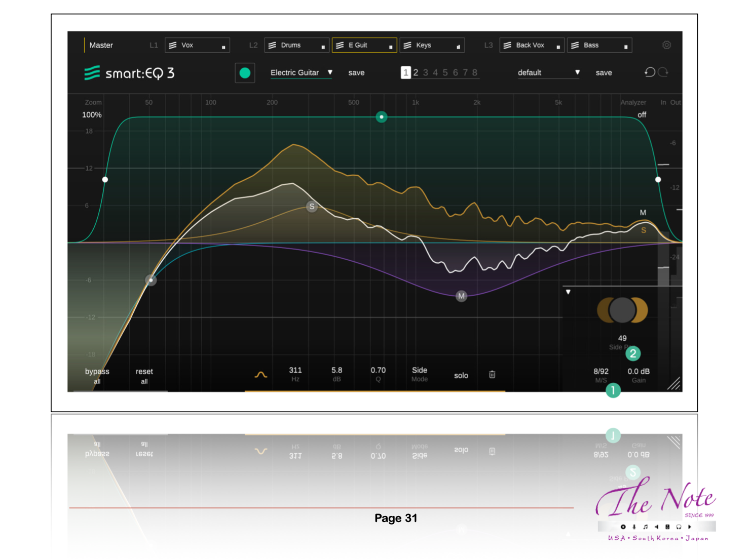
Task: Click the E Guit track lines icon
Action: [340, 45]
